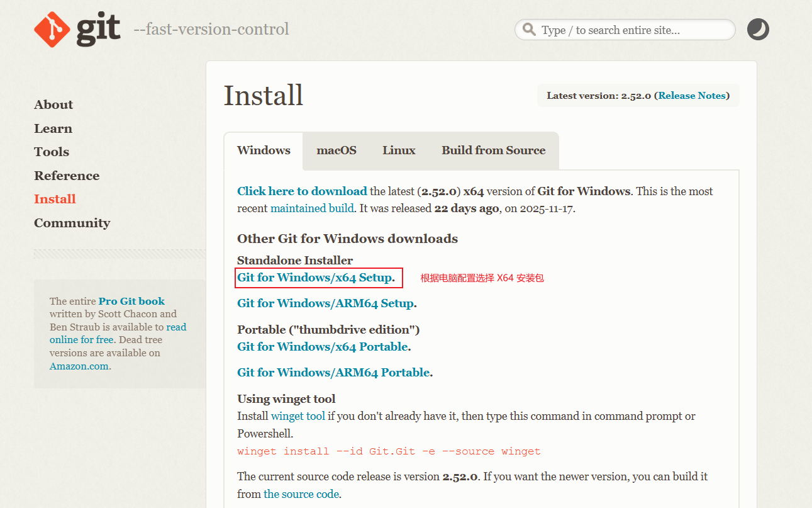Click 'Using winget tool' heading

click(286, 399)
